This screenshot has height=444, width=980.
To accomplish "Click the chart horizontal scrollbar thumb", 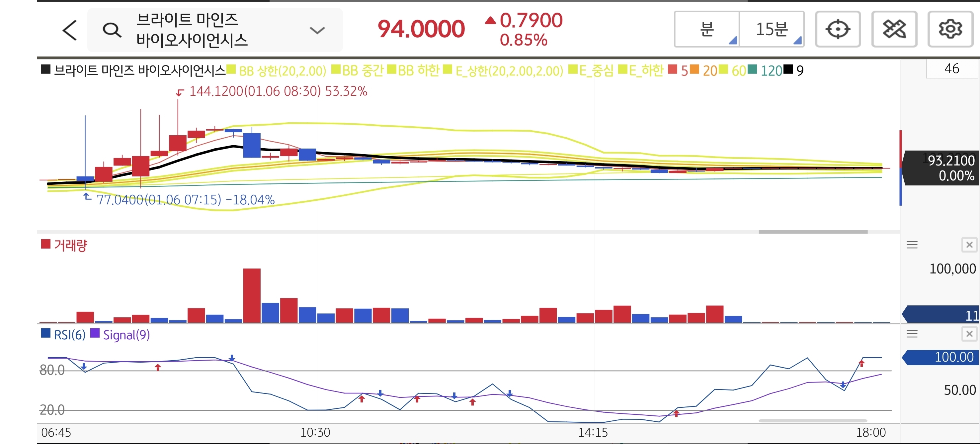I will pos(813,232).
